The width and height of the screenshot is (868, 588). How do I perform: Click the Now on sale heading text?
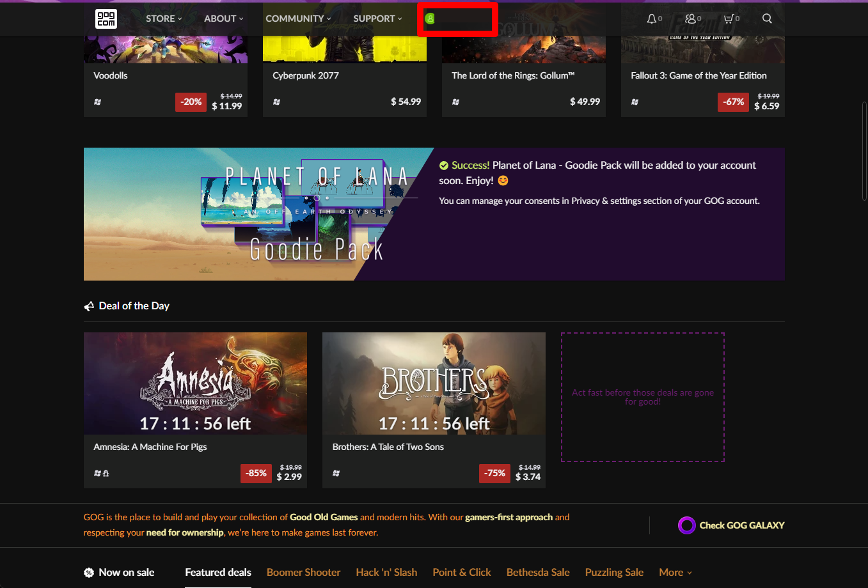point(127,573)
